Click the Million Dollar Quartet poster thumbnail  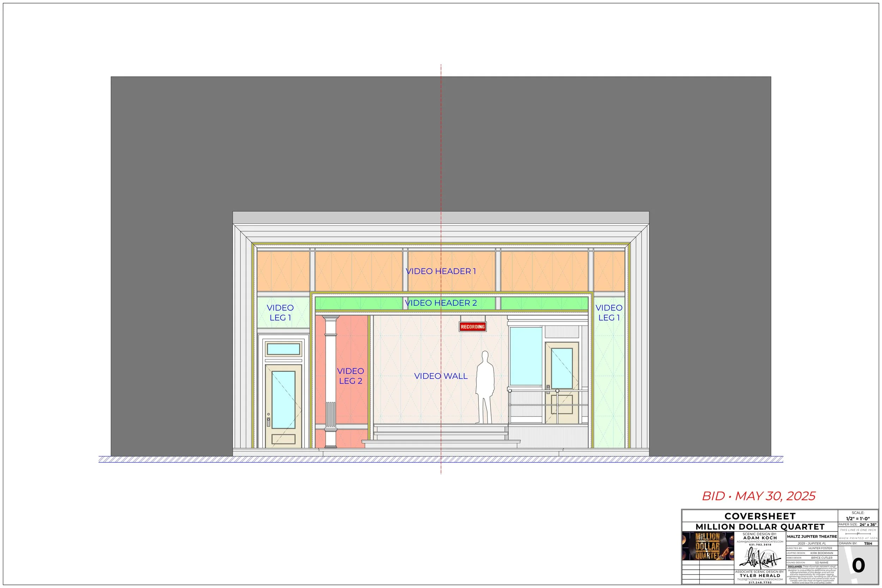(x=707, y=546)
